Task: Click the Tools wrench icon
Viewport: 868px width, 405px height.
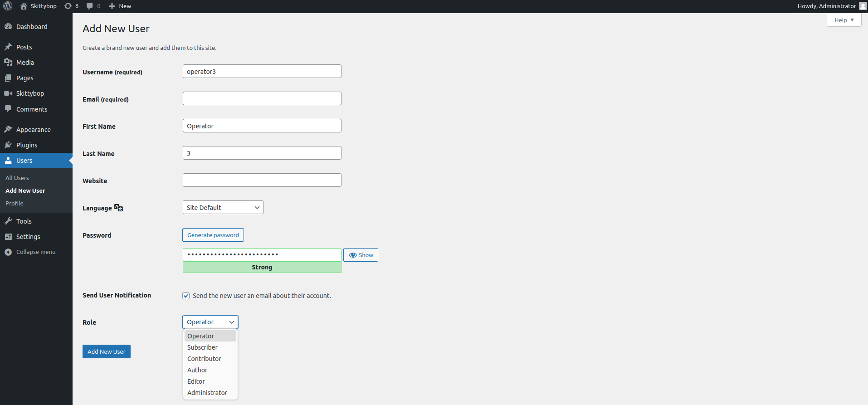Action: (8, 221)
